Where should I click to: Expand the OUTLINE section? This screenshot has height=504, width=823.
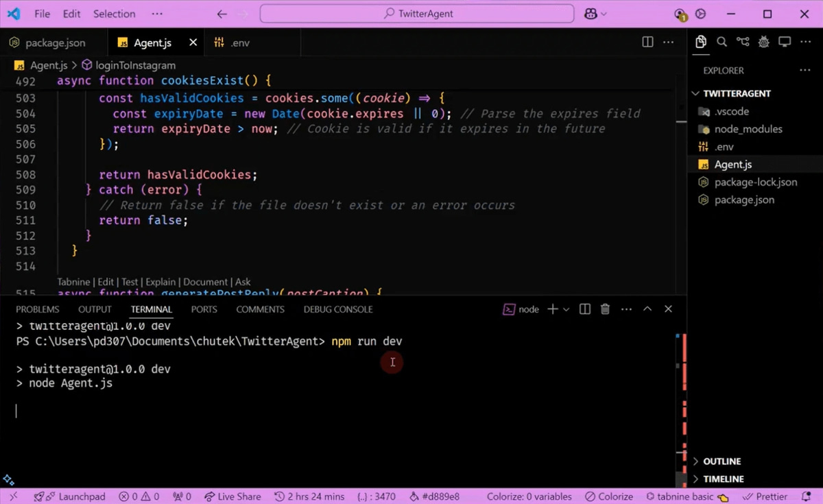click(721, 461)
